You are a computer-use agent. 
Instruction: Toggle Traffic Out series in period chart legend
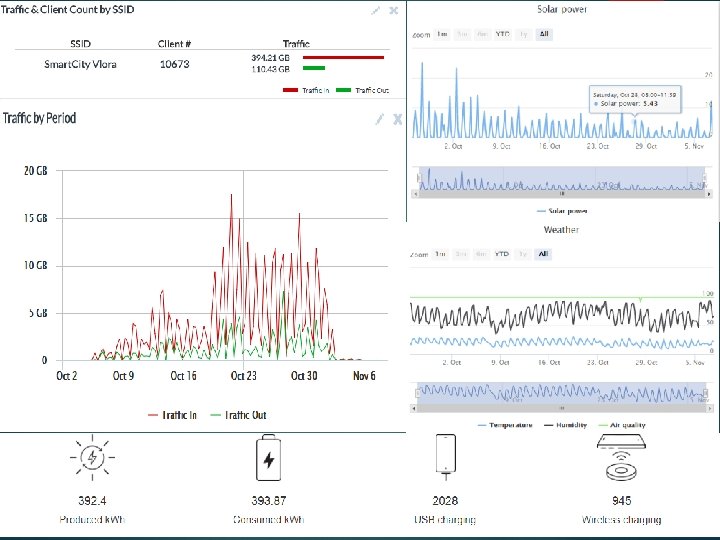(x=238, y=415)
